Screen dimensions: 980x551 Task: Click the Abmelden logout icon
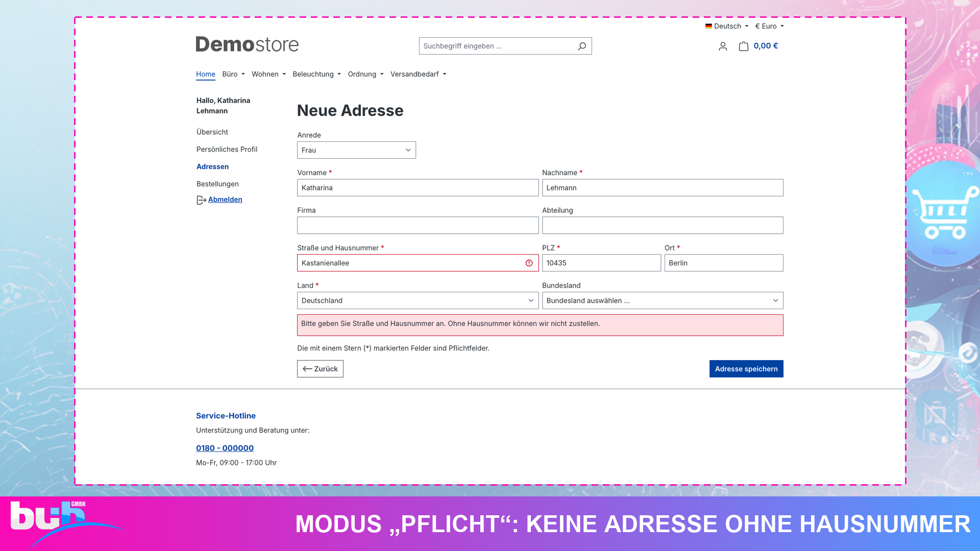[x=201, y=200]
